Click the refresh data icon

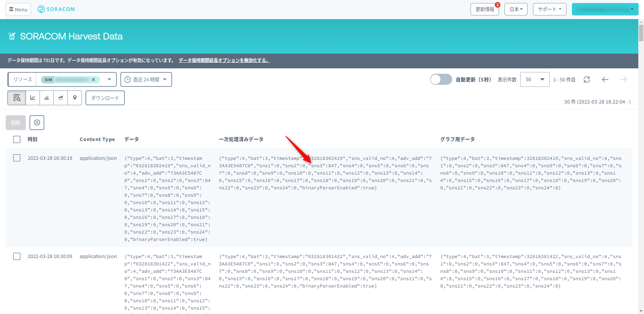click(587, 79)
